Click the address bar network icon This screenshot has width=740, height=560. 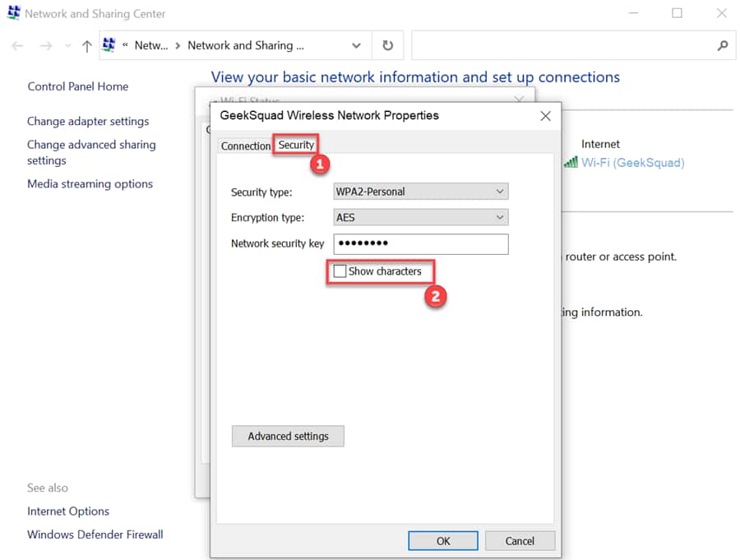coord(109,45)
